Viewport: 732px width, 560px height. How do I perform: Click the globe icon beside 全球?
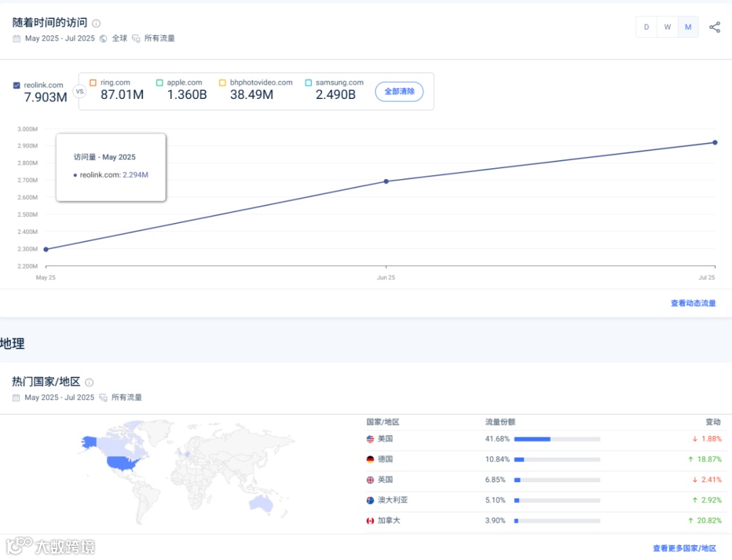(103, 39)
